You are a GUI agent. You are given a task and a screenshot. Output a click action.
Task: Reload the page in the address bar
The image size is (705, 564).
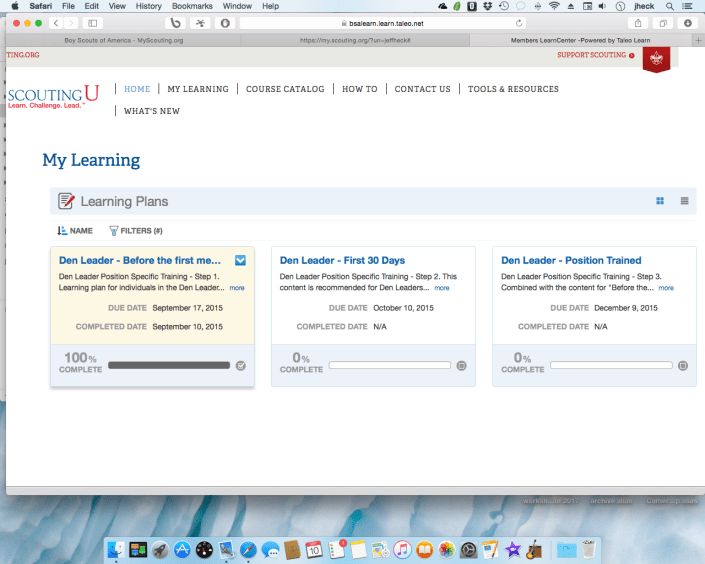(x=519, y=22)
